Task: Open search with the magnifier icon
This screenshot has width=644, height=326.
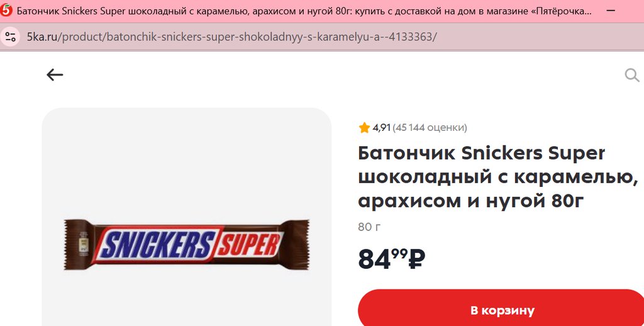Action: pos(631,76)
